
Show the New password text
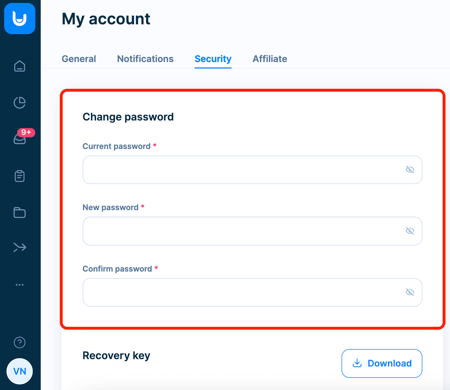(x=410, y=231)
